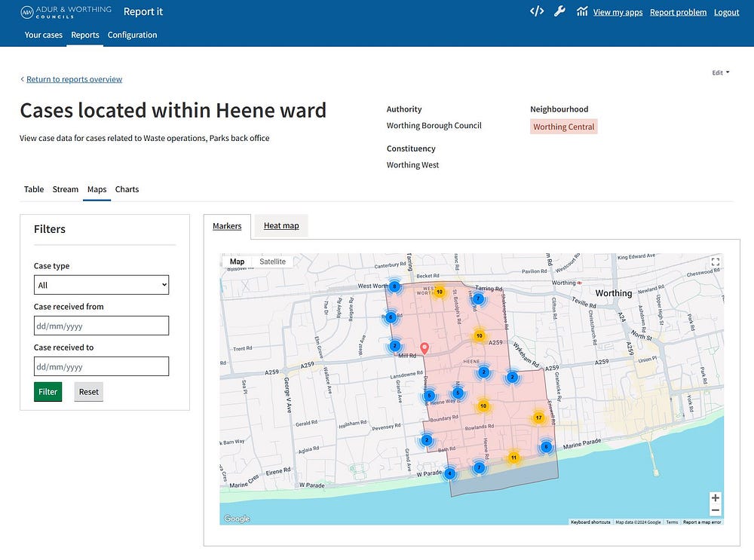Screen dimensions: 754x560
Task: Zoom in using the map plus button
Action: [x=716, y=497]
